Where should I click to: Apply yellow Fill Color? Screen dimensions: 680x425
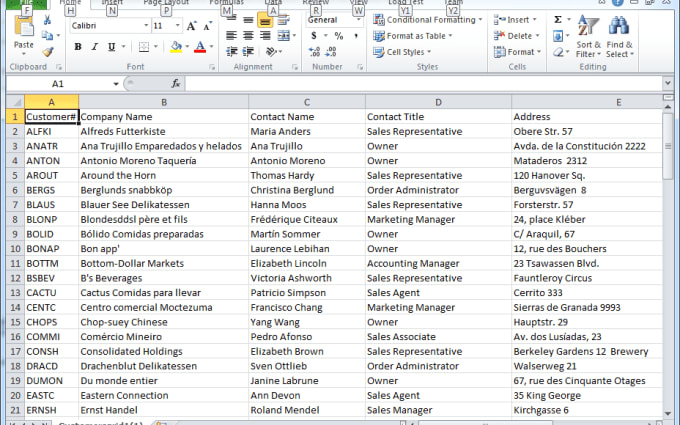(x=176, y=47)
